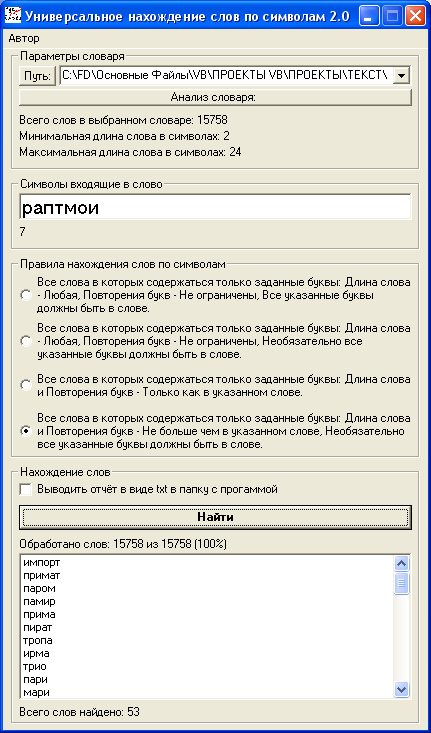Select fourth rule: no more than specified word

click(x=25, y=431)
